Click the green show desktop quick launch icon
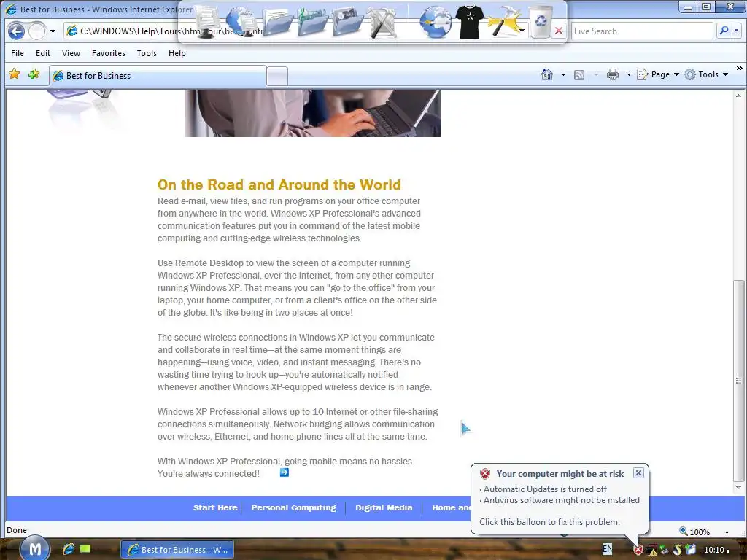 [85, 549]
